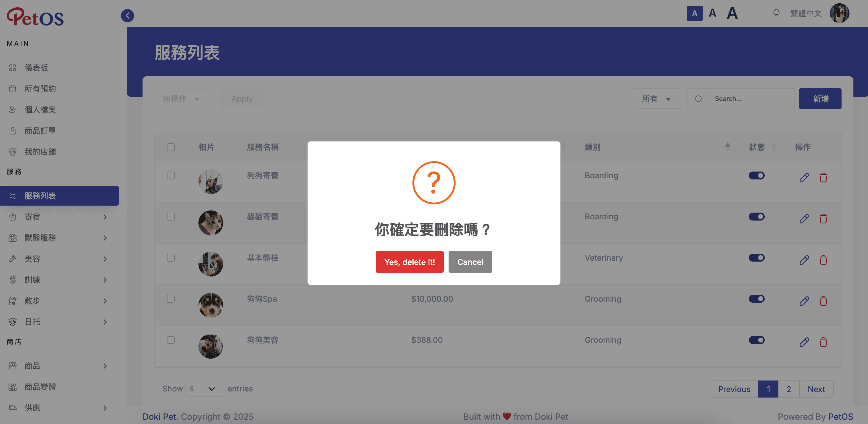This screenshot has height=424, width=868.
Task: Click the Search text field
Action: point(752,99)
